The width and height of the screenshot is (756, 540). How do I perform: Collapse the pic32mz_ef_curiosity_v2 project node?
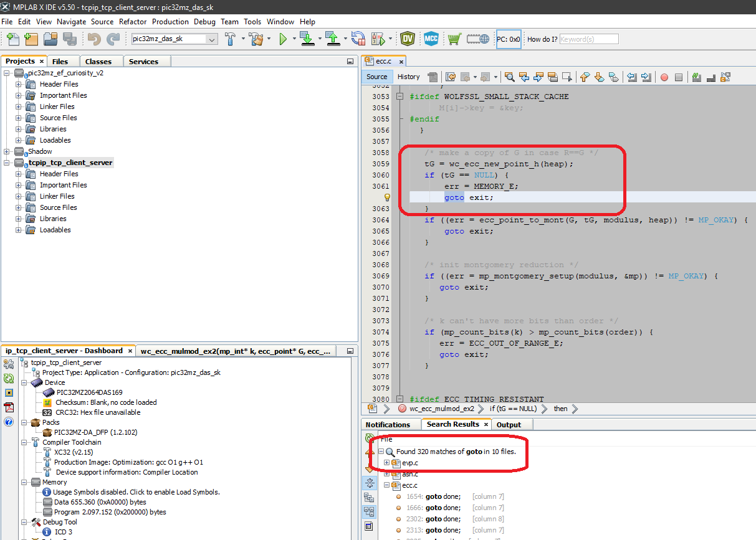(x=7, y=73)
